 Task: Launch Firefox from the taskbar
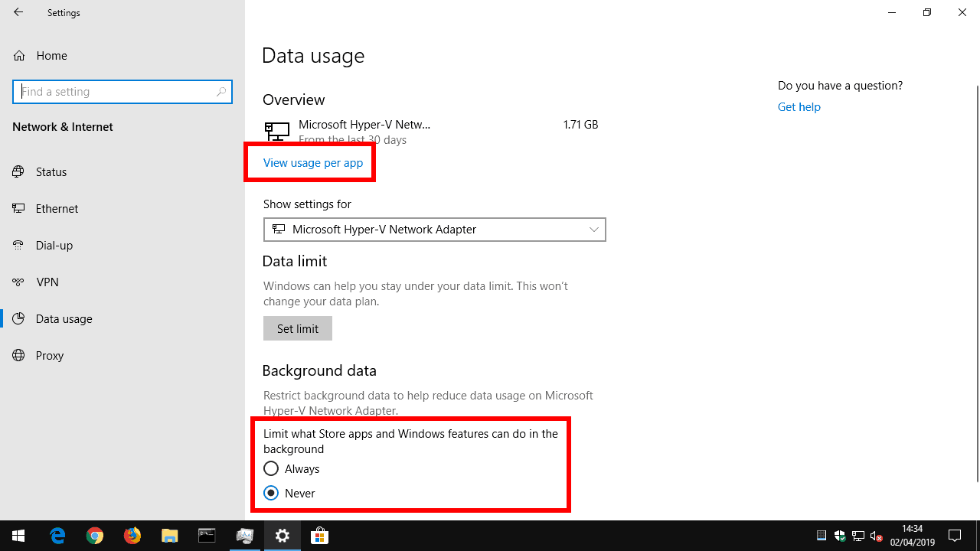132,536
